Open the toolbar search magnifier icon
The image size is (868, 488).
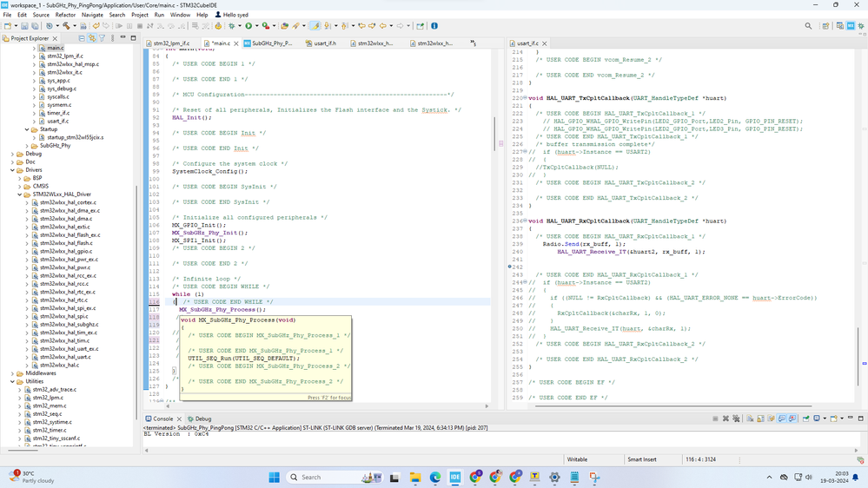click(x=808, y=26)
